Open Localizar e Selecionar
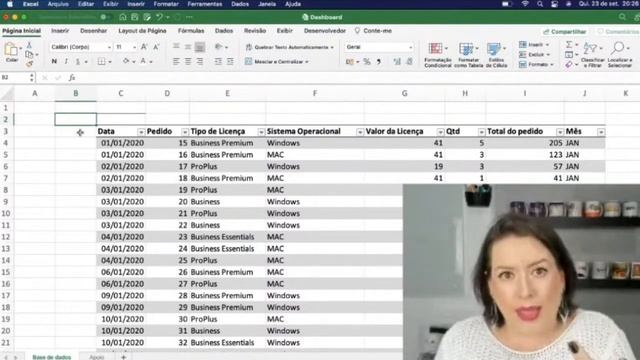Image resolution: width=640 pixels, height=360 pixels. point(620,55)
